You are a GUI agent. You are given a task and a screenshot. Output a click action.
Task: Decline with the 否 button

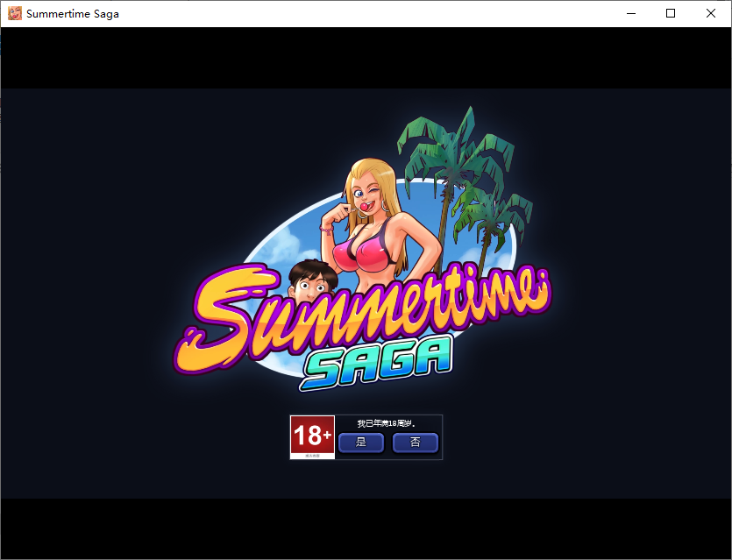pos(416,443)
